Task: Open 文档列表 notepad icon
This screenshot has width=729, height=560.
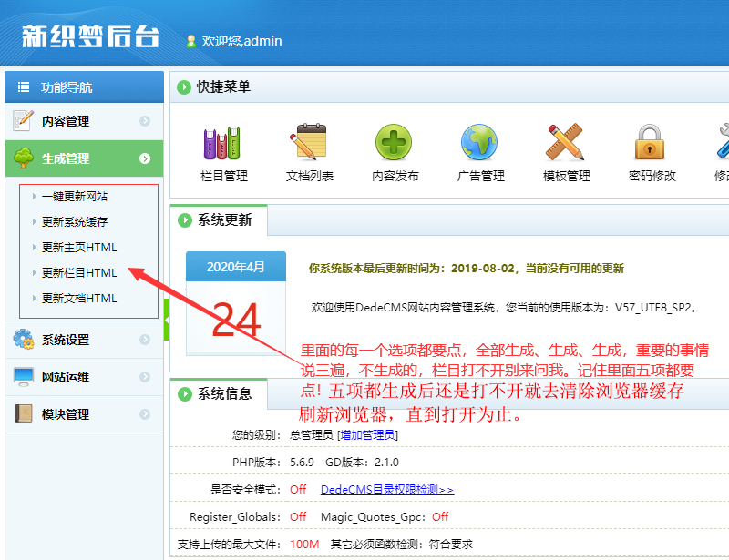Action: [x=309, y=144]
